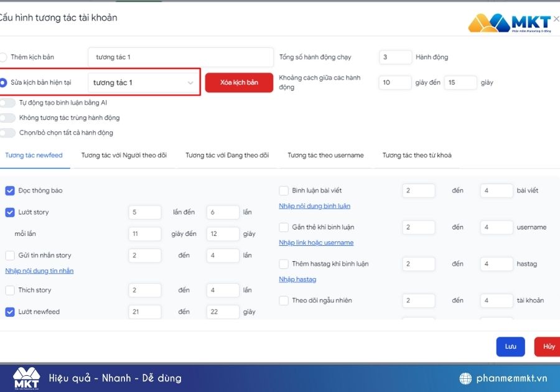Switch to "Tương tác với Người theo dõi" tab

[x=124, y=156]
